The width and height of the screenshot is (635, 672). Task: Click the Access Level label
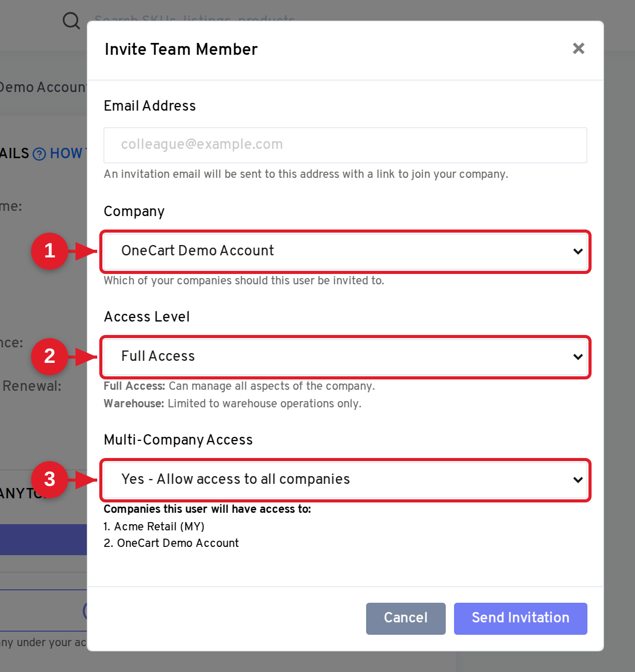click(x=147, y=317)
